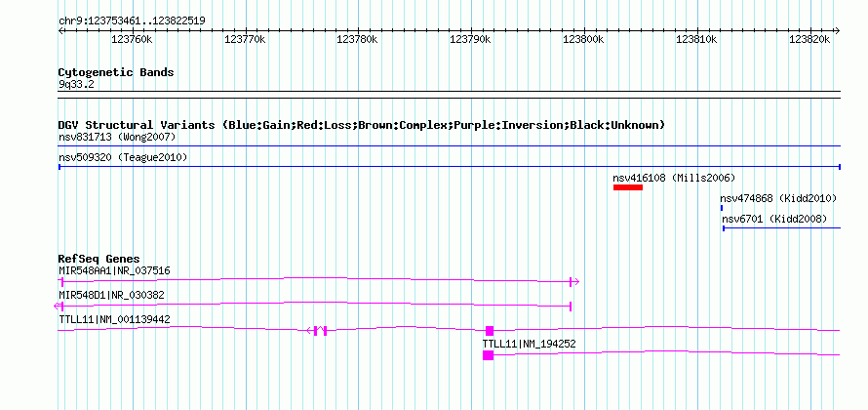Click the MIR548D1 left-pointing arrow end
The width and height of the screenshot is (868, 410).
[x=59, y=307]
